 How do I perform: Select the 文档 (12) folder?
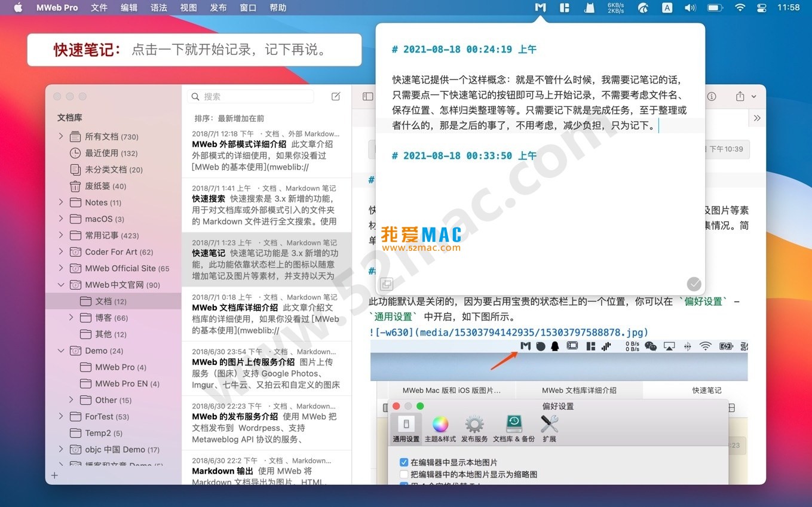pyautogui.click(x=114, y=301)
